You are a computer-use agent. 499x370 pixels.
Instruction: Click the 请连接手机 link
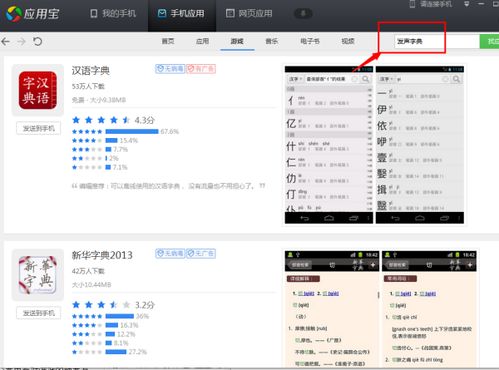431,4
